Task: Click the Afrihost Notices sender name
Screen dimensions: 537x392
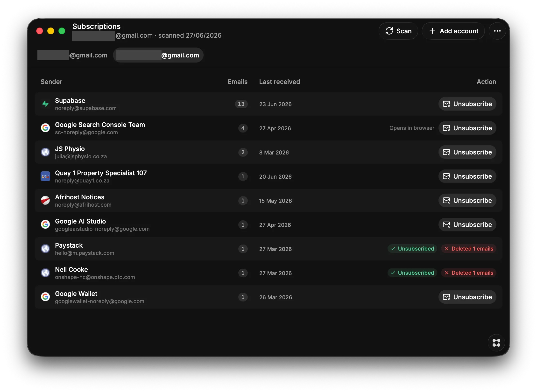Action: pyautogui.click(x=80, y=197)
